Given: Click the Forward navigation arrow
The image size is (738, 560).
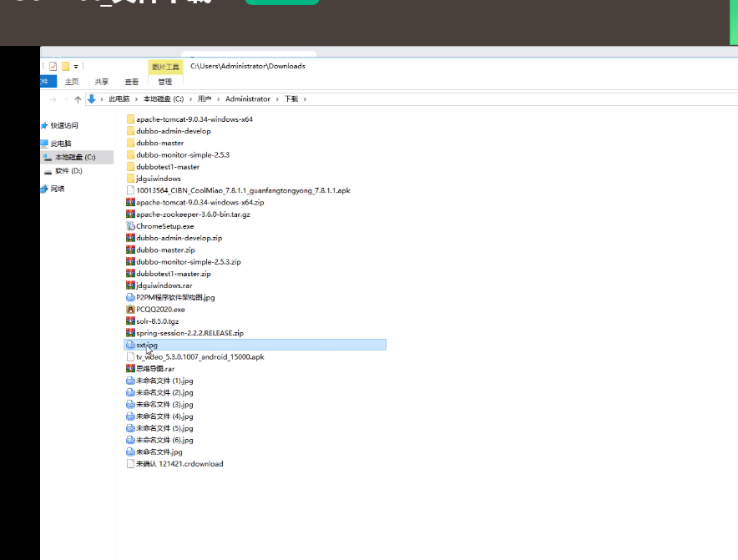Looking at the screenshot, I should [x=53, y=99].
